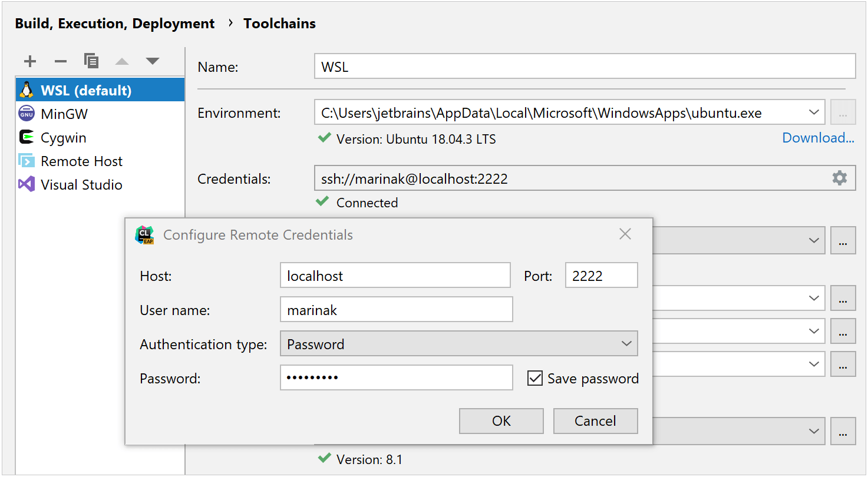Click Version: 8.1 status text
868x477 pixels.
(x=369, y=459)
